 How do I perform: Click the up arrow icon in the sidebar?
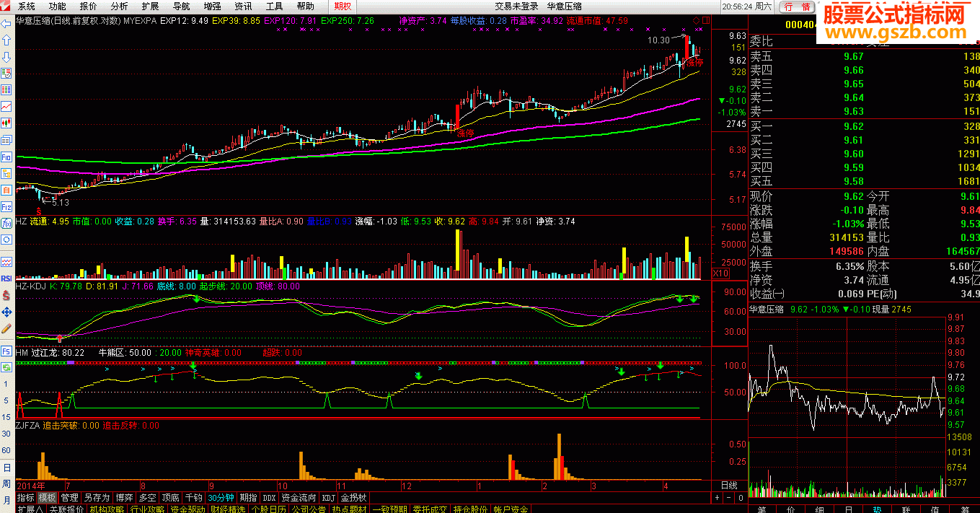(6, 40)
